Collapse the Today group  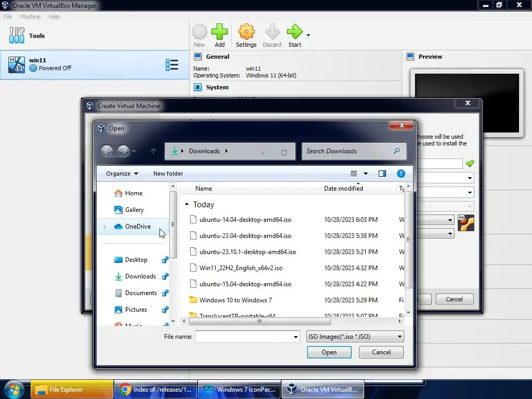pyautogui.click(x=187, y=204)
